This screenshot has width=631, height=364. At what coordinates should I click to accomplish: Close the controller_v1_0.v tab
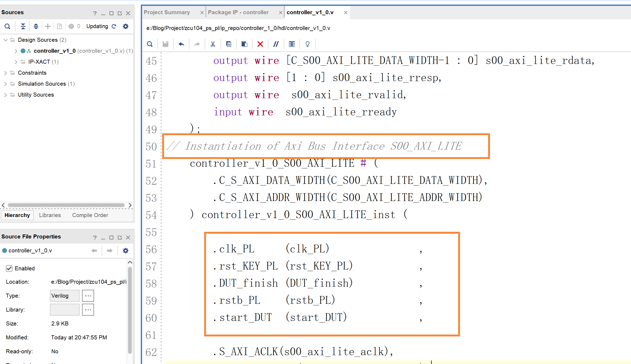pos(346,13)
